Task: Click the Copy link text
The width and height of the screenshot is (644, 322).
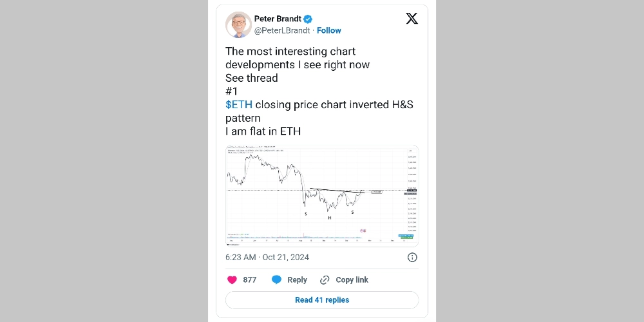Action: click(352, 279)
